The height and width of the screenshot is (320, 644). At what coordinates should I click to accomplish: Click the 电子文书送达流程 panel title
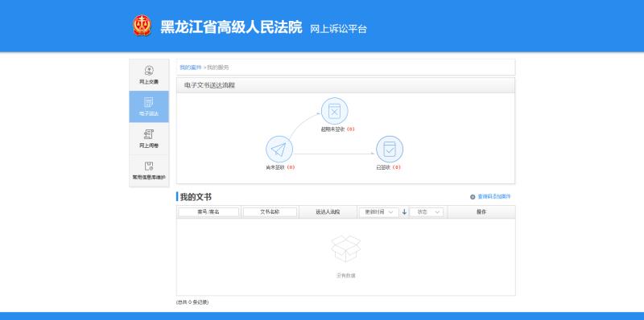(210, 85)
